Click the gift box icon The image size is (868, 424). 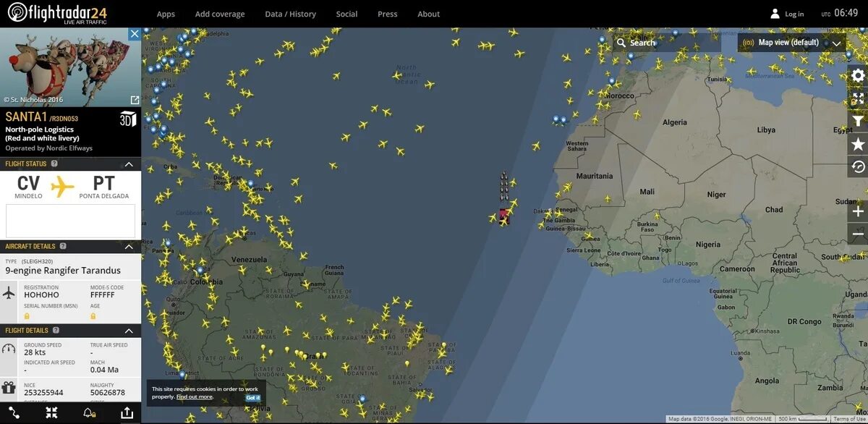9,389
